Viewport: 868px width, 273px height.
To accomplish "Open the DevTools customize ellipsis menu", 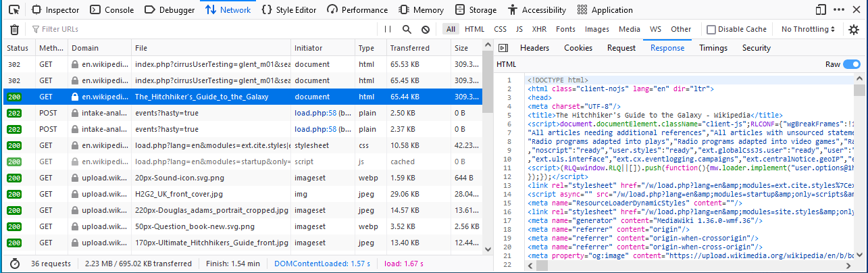I will coord(840,10).
